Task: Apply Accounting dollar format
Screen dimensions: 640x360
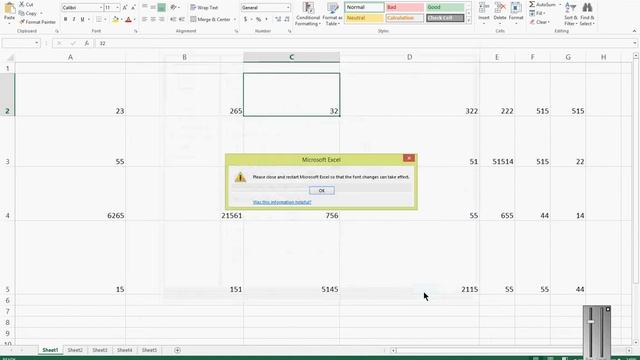Action: [245, 19]
